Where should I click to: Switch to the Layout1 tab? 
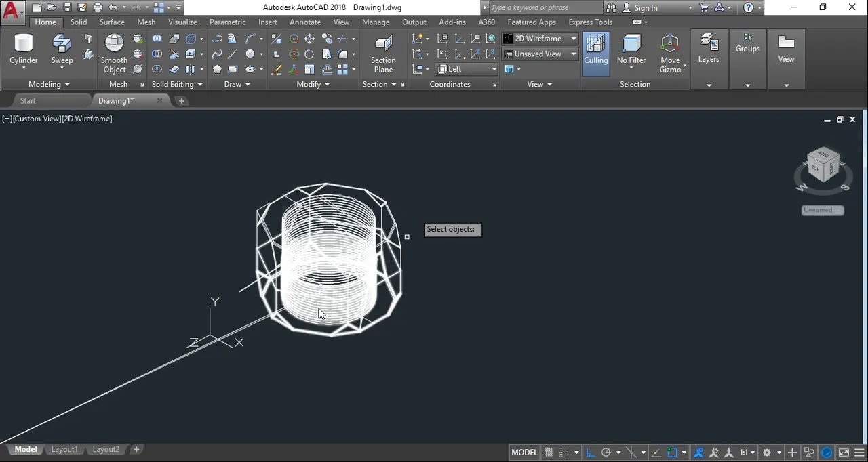(x=64, y=449)
